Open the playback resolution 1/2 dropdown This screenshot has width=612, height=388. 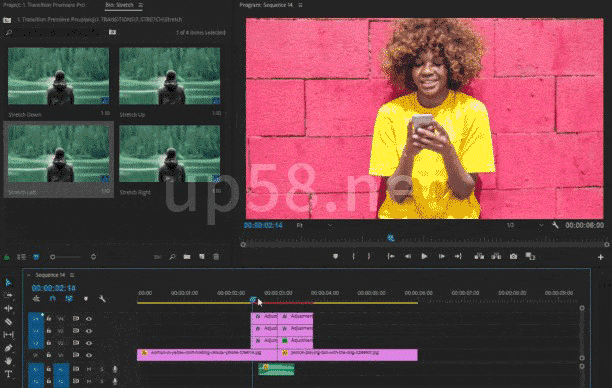(525, 225)
